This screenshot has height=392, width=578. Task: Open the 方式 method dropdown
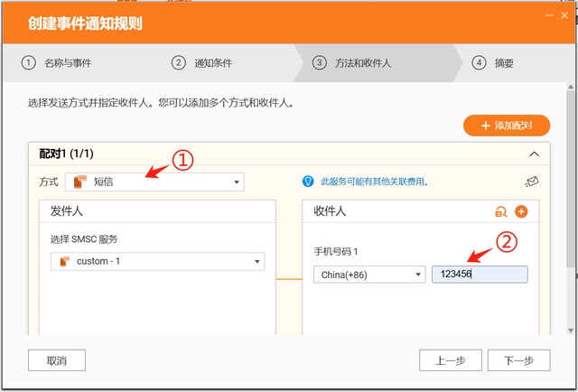(154, 182)
